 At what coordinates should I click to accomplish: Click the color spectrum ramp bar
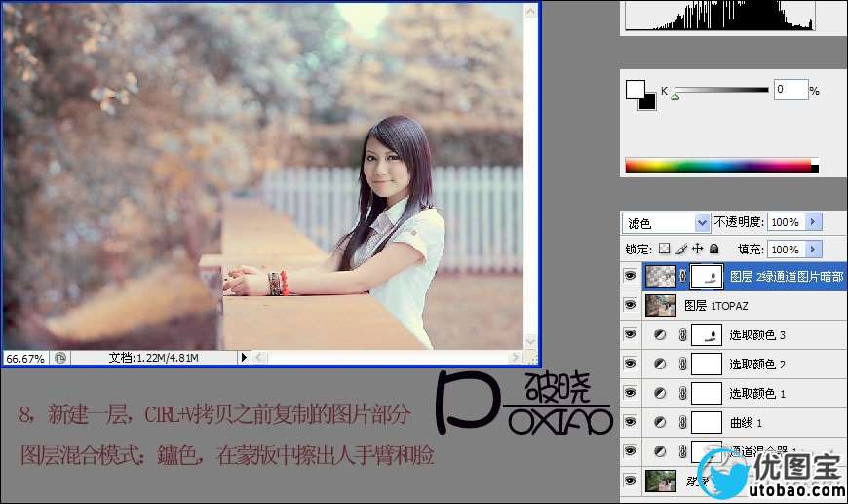pyautogui.click(x=721, y=166)
